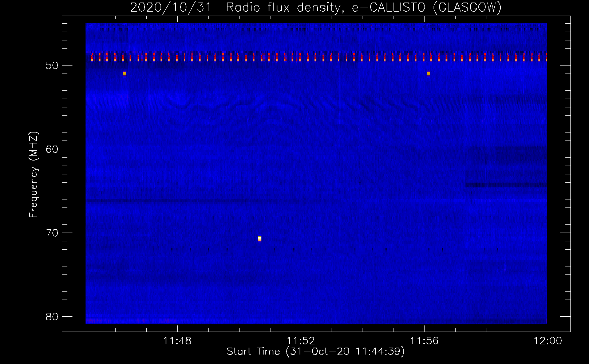Image resolution: width=589 pixels, height=364 pixels.
Task: Click the 'Start Time (31-Oct-20 11:44:39)' label
Action: 316,352
